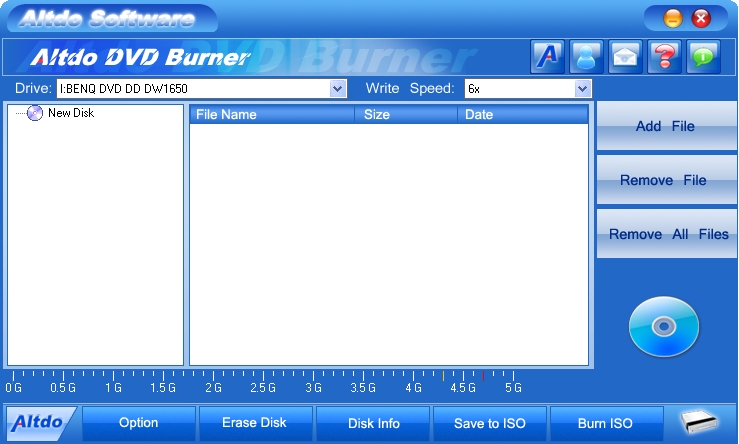Image resolution: width=739 pixels, height=444 pixels.
Task: Sort by the Size column header
Action: (x=406, y=115)
